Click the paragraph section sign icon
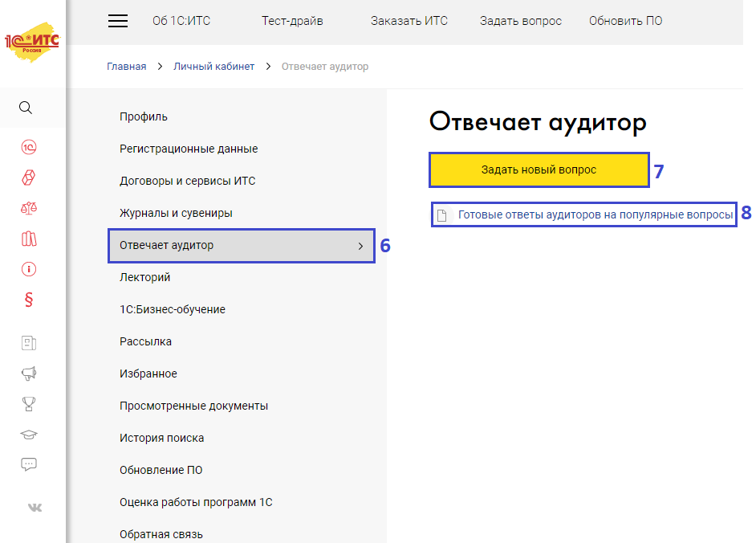756x543 pixels. (29, 300)
